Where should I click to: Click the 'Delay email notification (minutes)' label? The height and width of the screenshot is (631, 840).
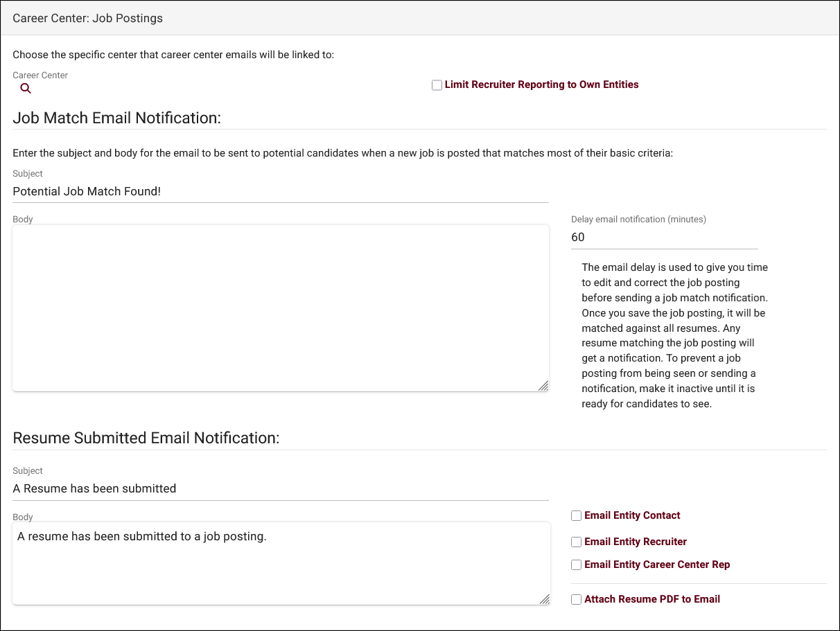pos(638,219)
